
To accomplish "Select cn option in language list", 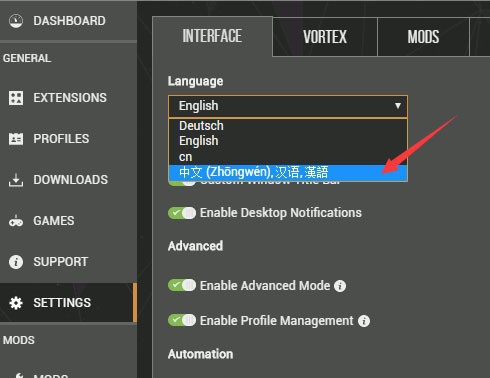I will coord(288,157).
